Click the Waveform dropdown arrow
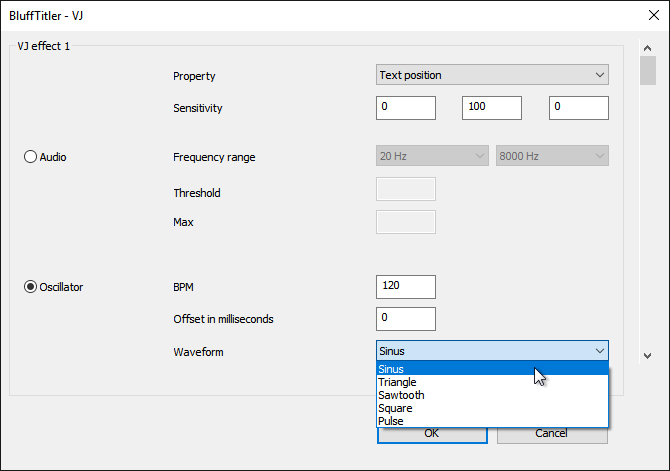Image resolution: width=670 pixels, height=471 pixels. point(599,351)
